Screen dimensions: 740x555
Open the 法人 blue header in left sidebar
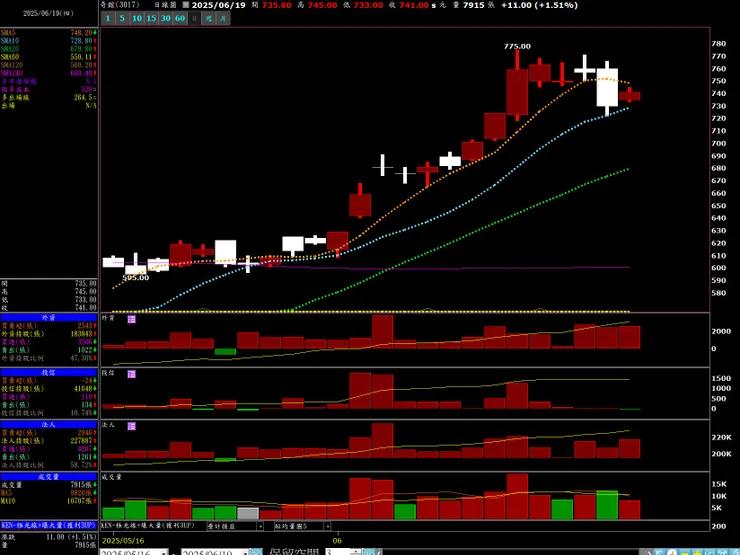(x=49, y=425)
